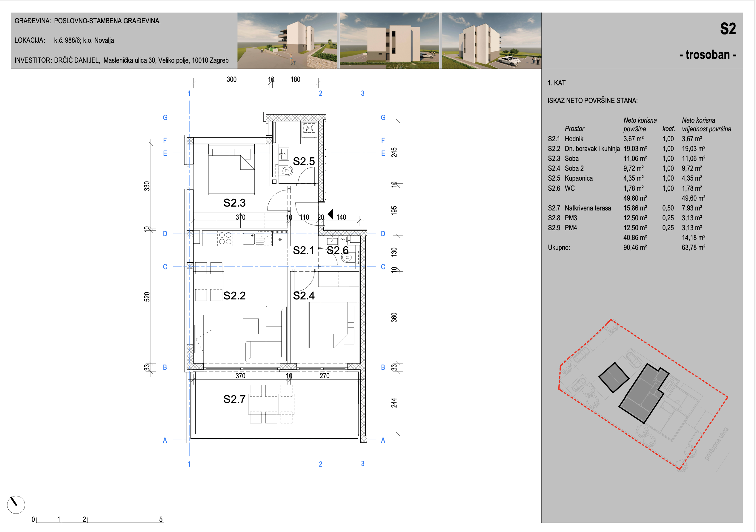Click the terrace dining table in S2.7
The height and width of the screenshot is (532, 756).
[271, 404]
